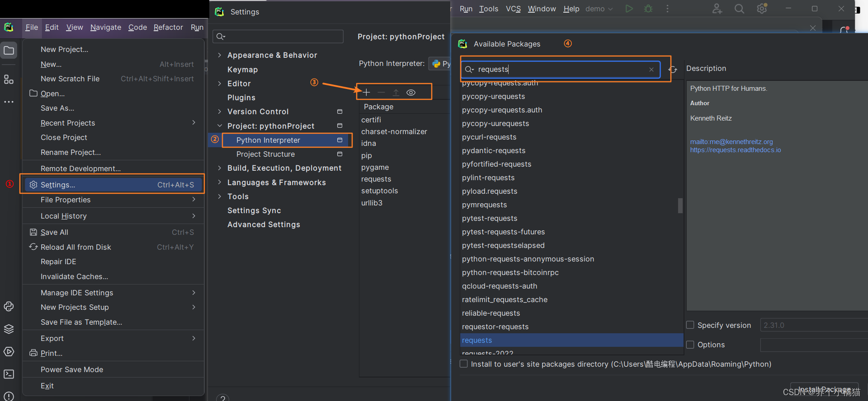Open Code With Me user icon
Screen dimensions: 868x401
click(x=717, y=9)
